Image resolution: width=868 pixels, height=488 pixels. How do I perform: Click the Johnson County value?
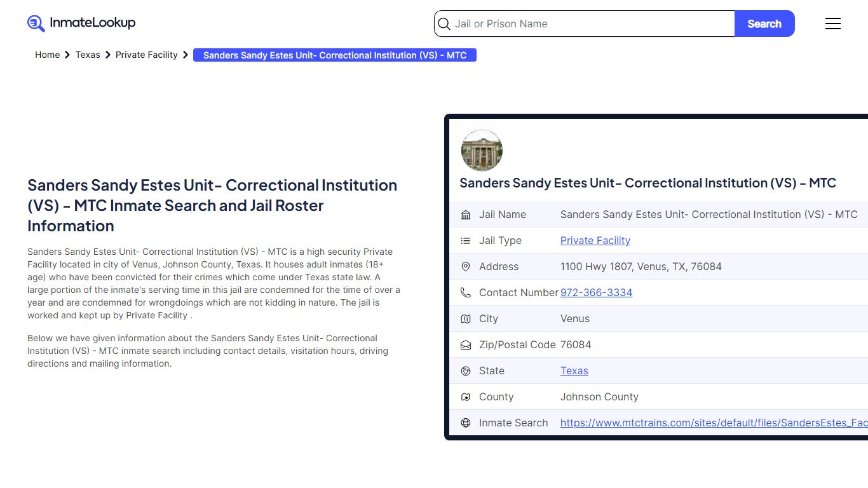click(599, 397)
